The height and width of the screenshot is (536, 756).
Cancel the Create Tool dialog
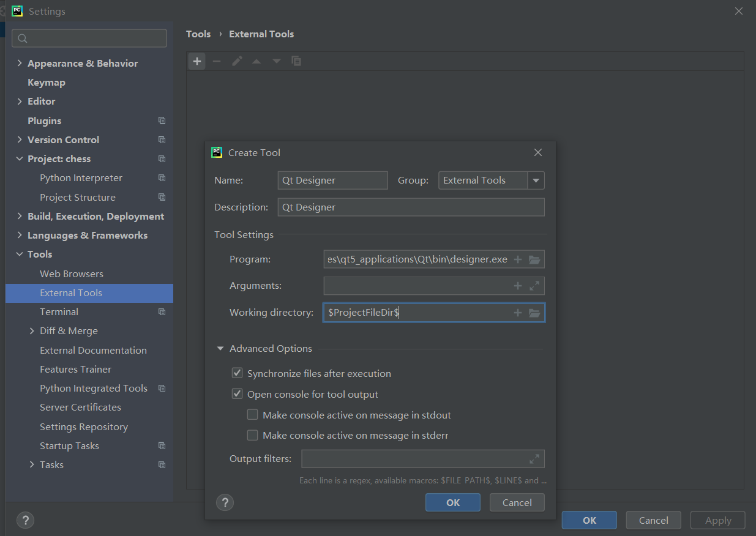[x=517, y=502]
